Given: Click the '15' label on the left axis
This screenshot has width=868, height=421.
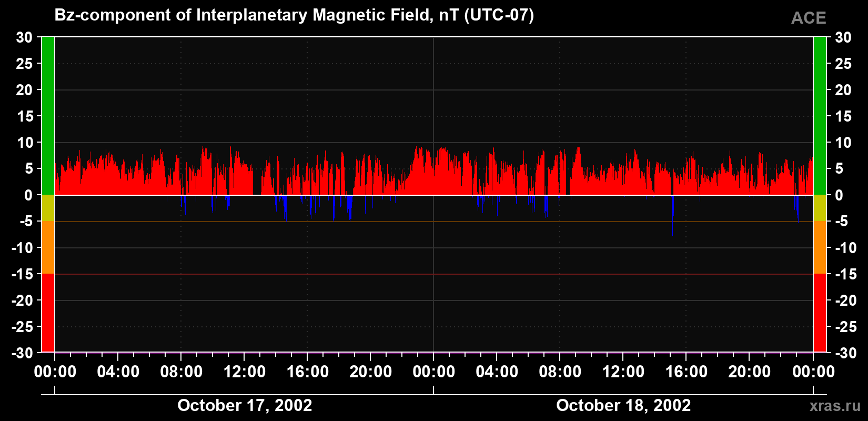Looking at the screenshot, I should [x=24, y=116].
